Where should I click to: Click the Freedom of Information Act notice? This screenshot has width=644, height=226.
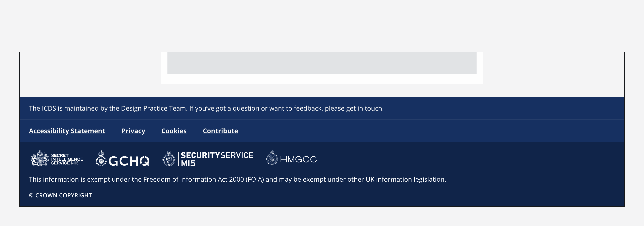point(237,179)
